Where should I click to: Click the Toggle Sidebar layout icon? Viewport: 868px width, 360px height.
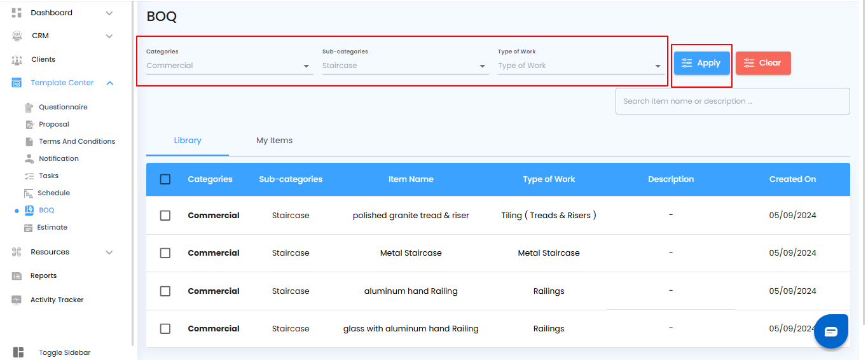coord(18,352)
